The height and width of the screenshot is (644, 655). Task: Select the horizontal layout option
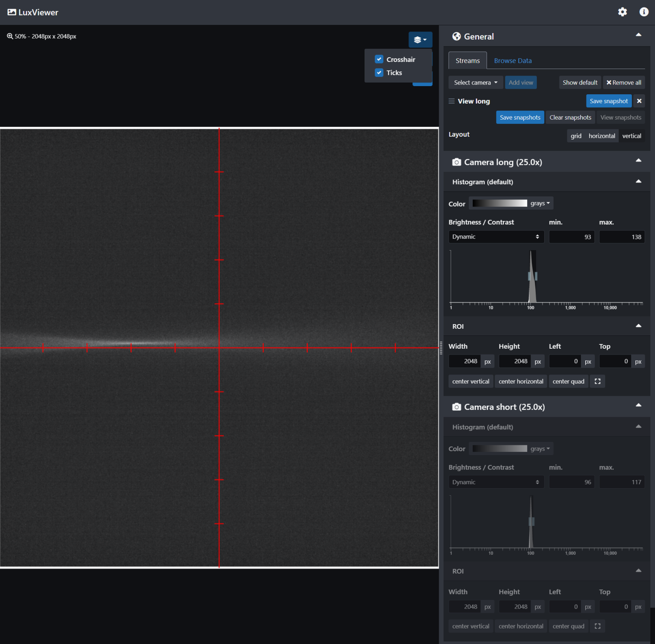tap(602, 136)
